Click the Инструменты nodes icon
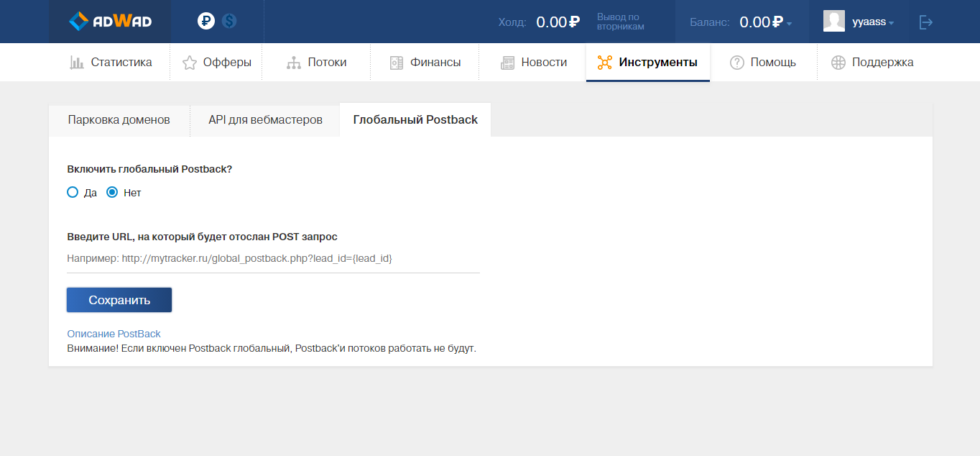 (x=604, y=63)
